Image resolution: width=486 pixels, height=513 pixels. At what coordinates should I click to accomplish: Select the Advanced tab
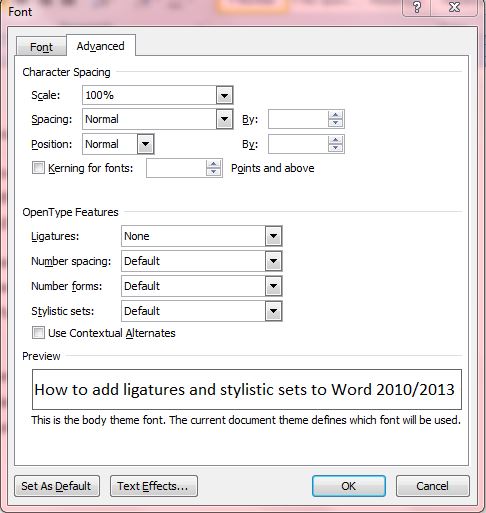point(101,46)
